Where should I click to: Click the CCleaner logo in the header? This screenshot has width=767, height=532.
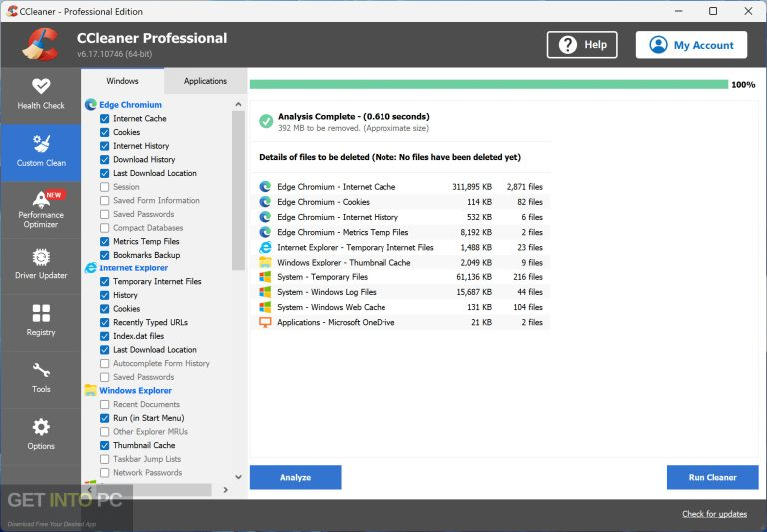[x=41, y=44]
